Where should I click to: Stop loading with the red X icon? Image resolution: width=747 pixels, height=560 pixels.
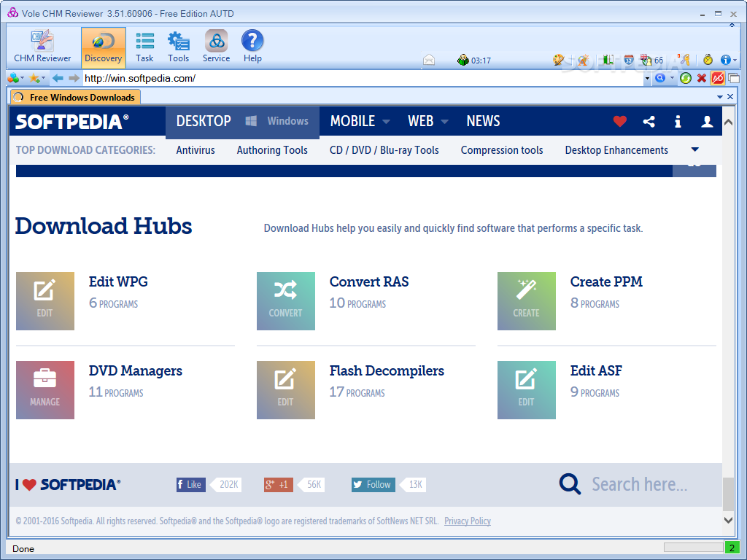pos(702,78)
